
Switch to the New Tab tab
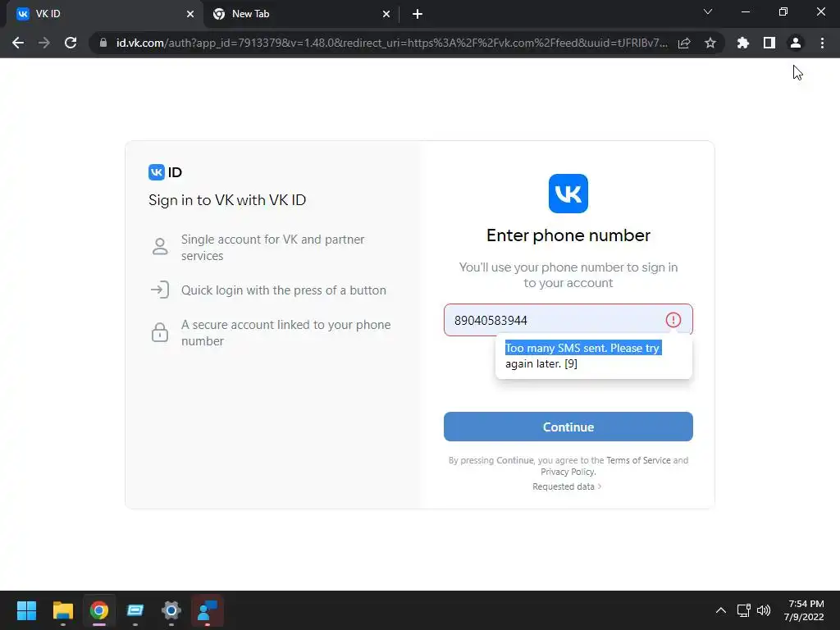click(302, 14)
